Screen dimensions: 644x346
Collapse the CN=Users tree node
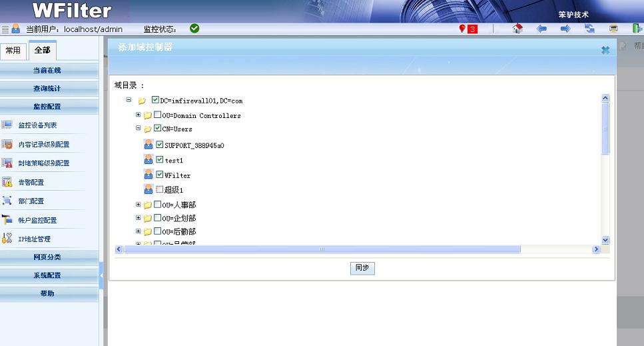[x=139, y=129]
